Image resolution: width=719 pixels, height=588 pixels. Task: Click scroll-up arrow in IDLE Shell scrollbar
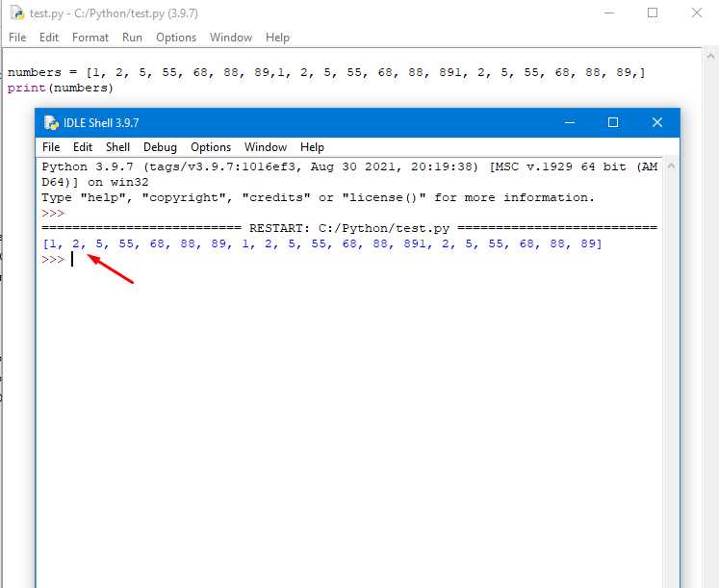(x=671, y=166)
